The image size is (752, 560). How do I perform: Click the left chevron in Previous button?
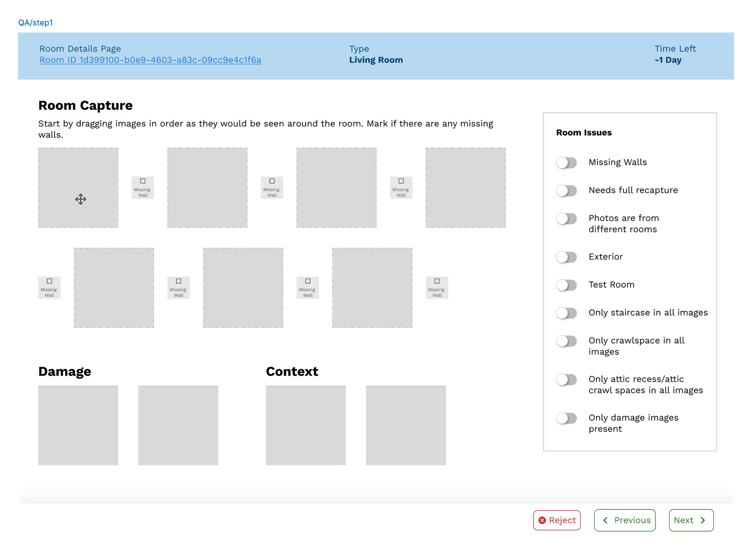pos(606,520)
